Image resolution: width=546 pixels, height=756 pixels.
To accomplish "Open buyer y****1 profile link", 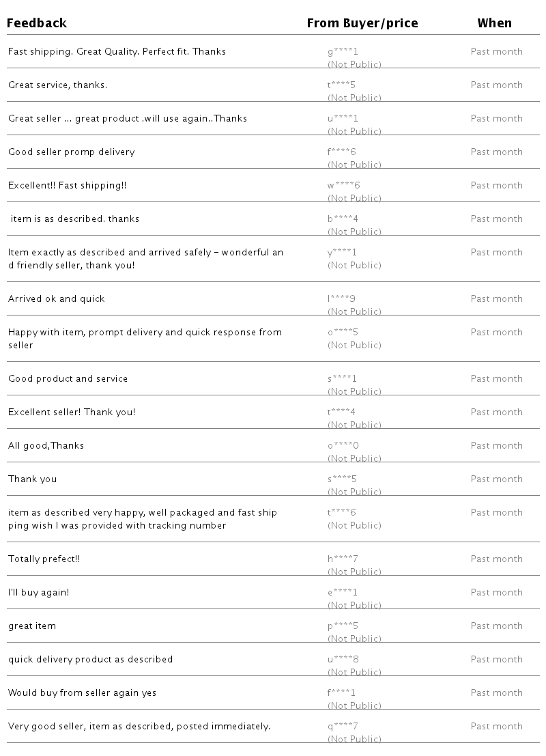I will [x=342, y=253].
